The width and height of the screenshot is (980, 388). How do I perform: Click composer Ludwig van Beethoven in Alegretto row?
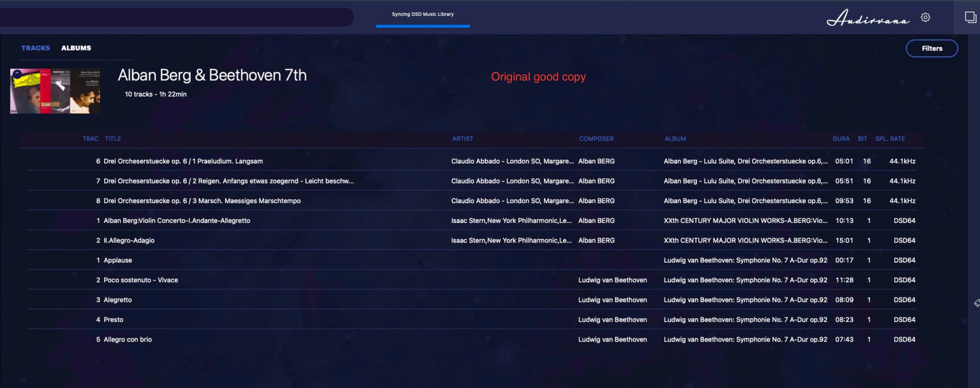click(612, 300)
